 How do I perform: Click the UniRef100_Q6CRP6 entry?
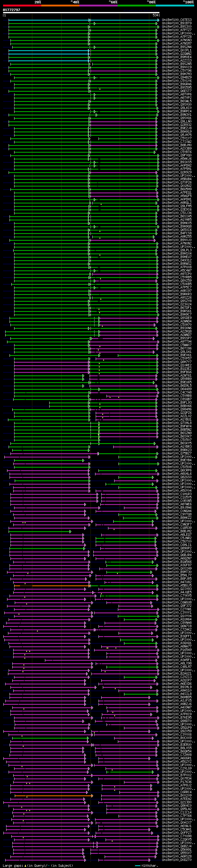pyautogui.click(x=176, y=470)
